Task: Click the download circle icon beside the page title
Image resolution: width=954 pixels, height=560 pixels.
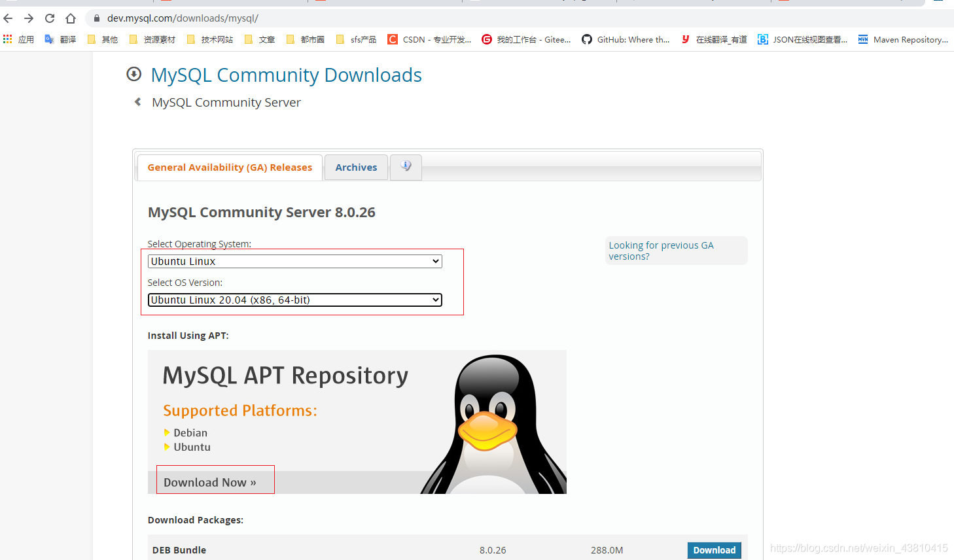Action: click(x=133, y=74)
